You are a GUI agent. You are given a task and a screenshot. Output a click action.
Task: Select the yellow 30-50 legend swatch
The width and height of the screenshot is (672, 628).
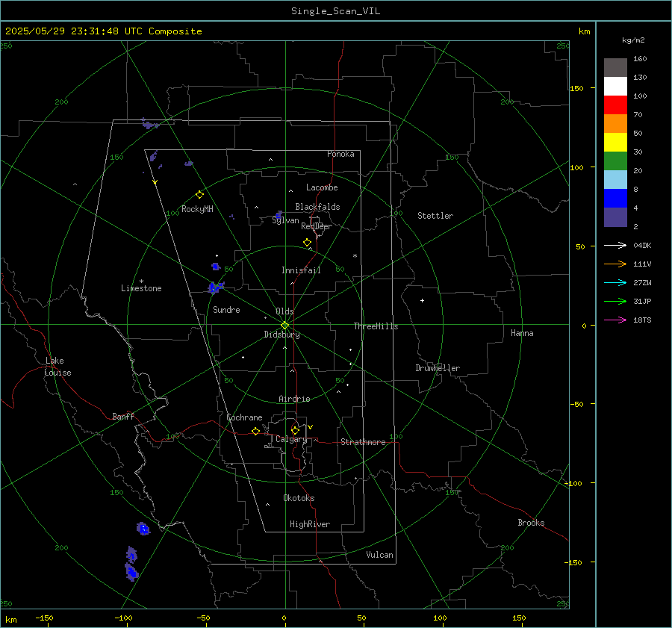coord(615,143)
